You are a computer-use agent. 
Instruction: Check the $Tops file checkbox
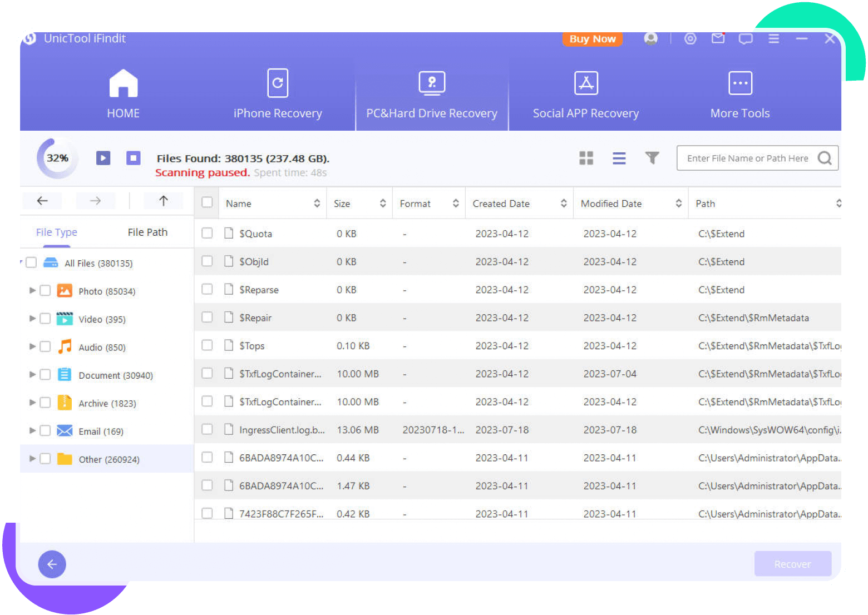(207, 345)
